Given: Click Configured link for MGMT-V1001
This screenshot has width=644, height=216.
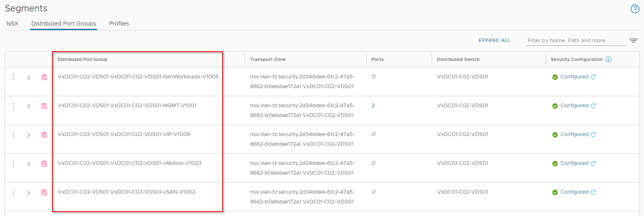Looking at the screenshot, I should 574,106.
